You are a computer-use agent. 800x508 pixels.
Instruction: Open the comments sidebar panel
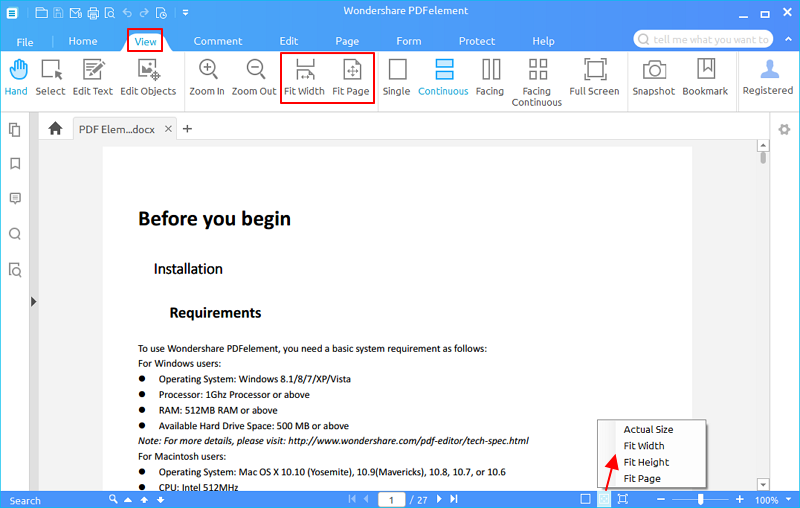click(x=15, y=198)
